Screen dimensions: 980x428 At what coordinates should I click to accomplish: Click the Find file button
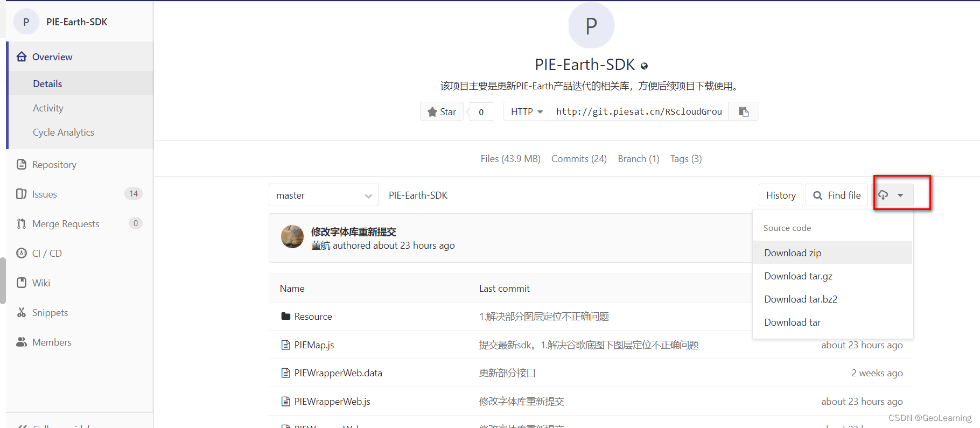(837, 195)
